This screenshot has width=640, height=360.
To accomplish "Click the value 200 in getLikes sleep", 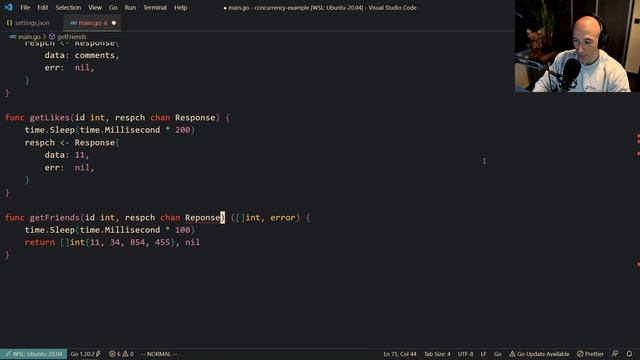I will pyautogui.click(x=182, y=130).
